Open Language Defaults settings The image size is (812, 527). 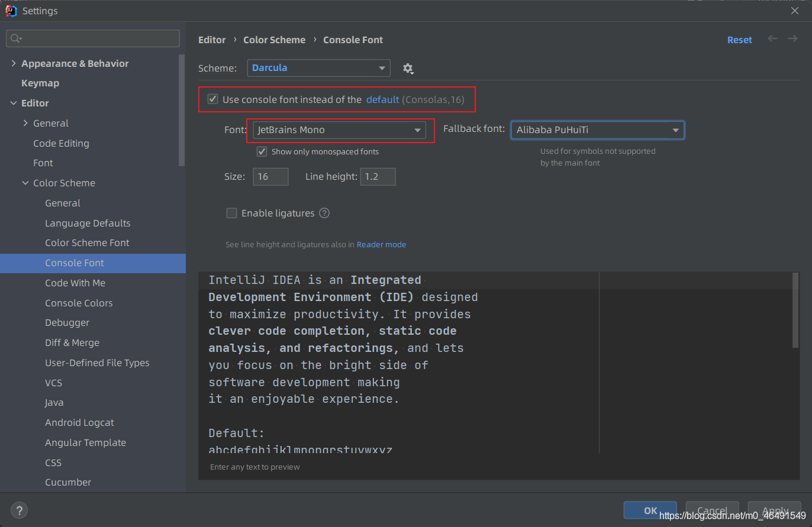(88, 223)
